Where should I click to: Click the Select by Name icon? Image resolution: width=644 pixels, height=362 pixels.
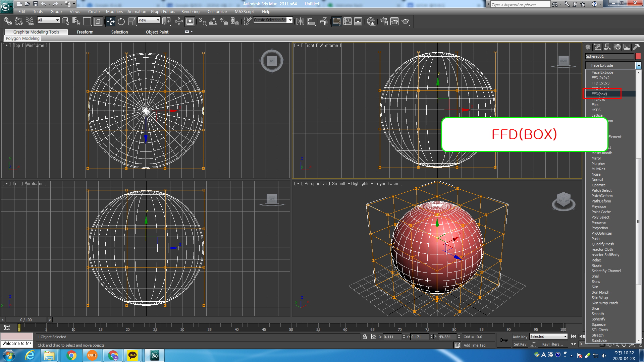coord(76,22)
